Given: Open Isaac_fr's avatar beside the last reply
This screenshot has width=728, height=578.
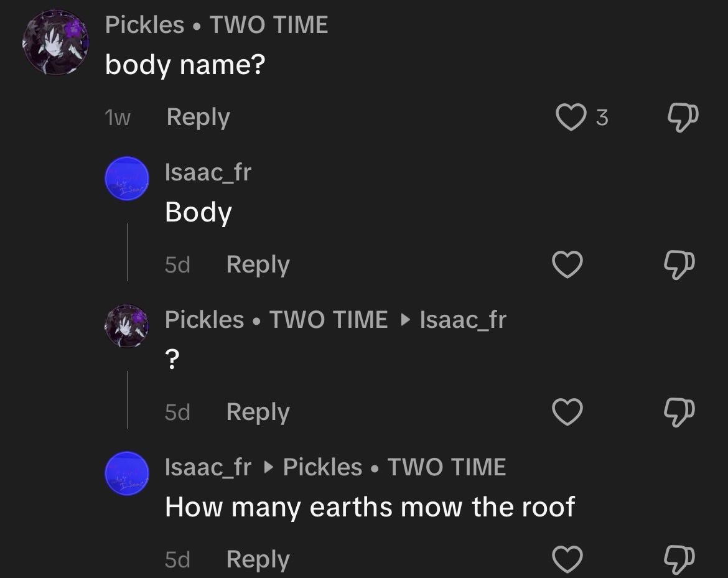Looking at the screenshot, I should click(127, 473).
